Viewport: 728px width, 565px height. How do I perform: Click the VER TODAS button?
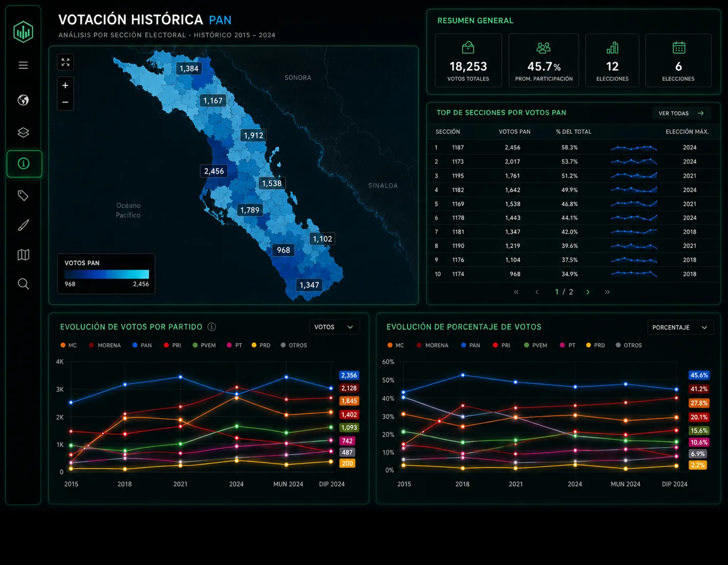[681, 114]
